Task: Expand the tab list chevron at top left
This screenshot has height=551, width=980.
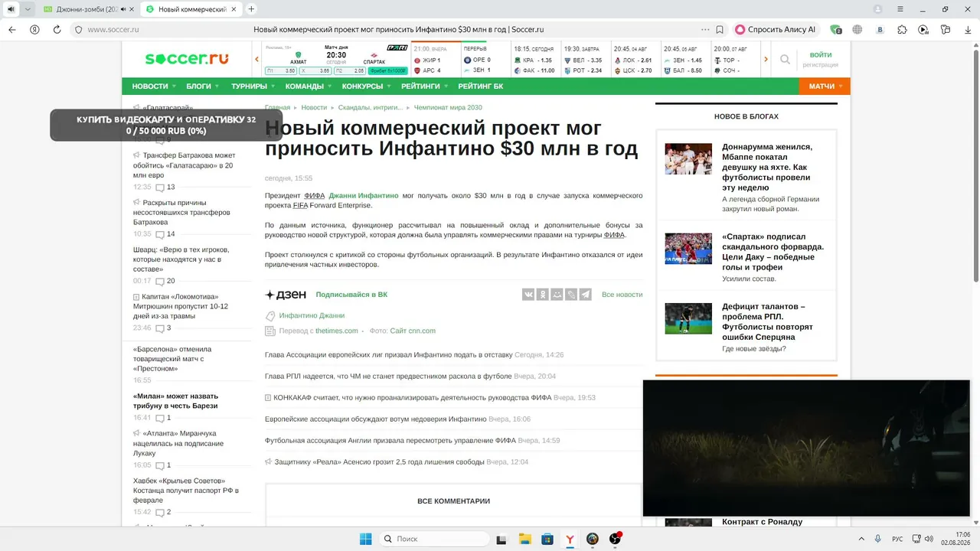Action: 28,9
